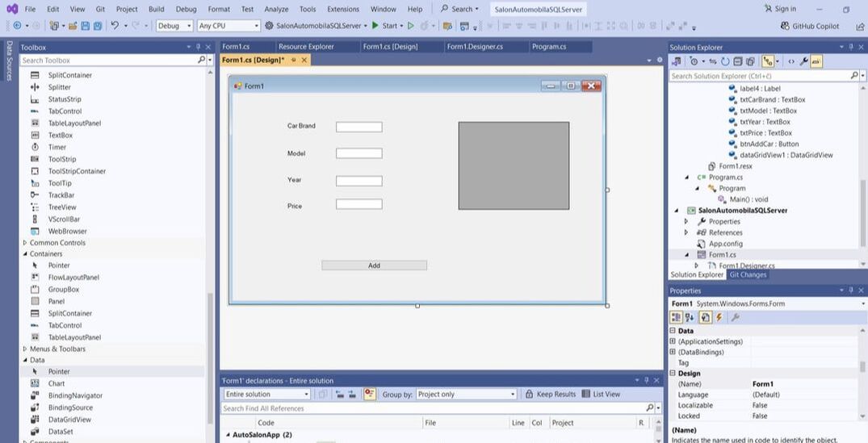Click previous location arrow in references toolbar

[339, 395]
